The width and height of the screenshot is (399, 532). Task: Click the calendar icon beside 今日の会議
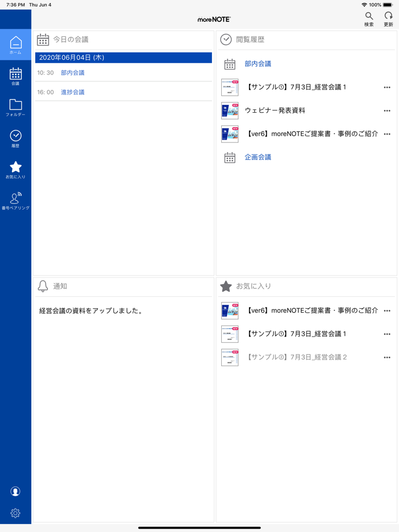(43, 40)
